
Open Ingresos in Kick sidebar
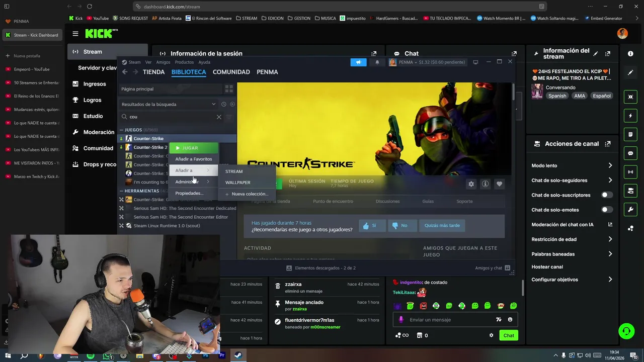point(94,84)
